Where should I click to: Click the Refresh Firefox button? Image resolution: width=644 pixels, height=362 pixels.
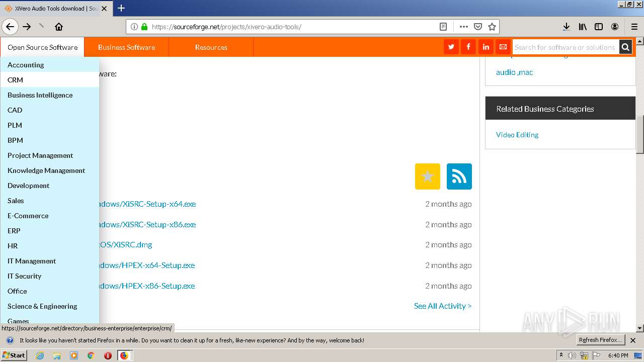click(x=600, y=340)
